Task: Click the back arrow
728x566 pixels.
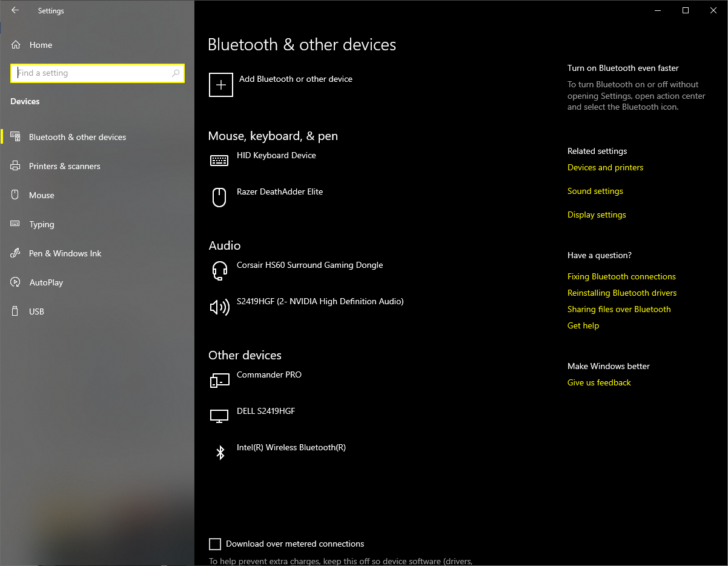Action: point(15,10)
